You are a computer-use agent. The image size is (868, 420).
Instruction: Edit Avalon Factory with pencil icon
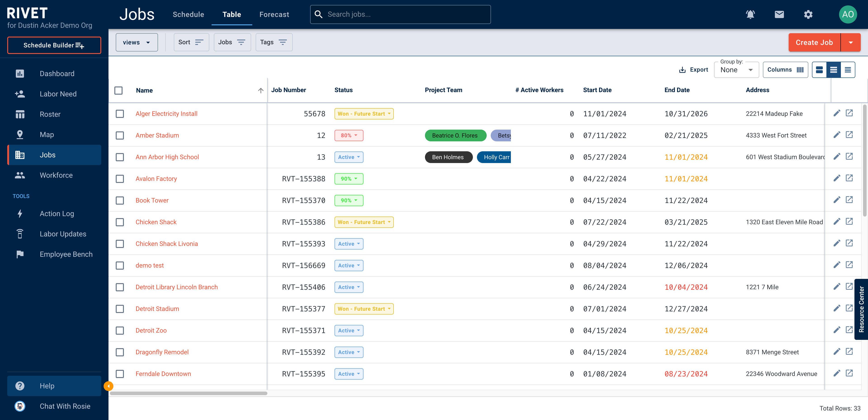837,178
